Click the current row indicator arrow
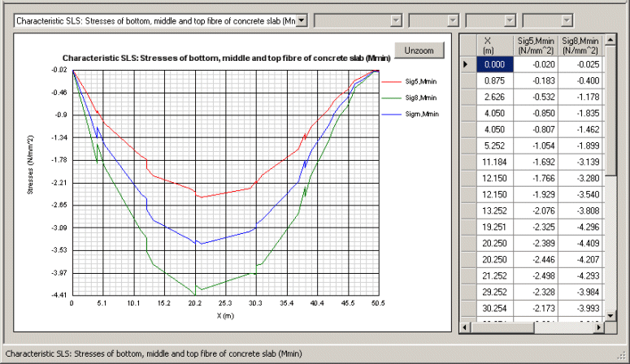 (x=466, y=65)
